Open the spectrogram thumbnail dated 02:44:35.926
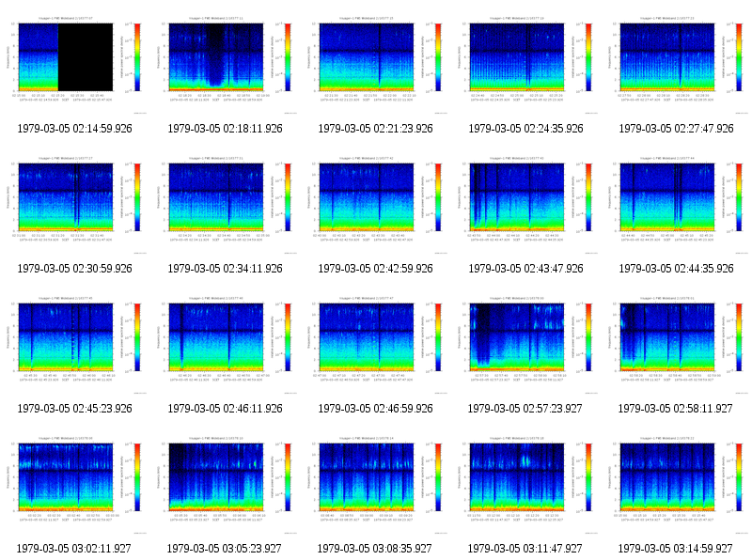752x560 pixels. coord(676,205)
